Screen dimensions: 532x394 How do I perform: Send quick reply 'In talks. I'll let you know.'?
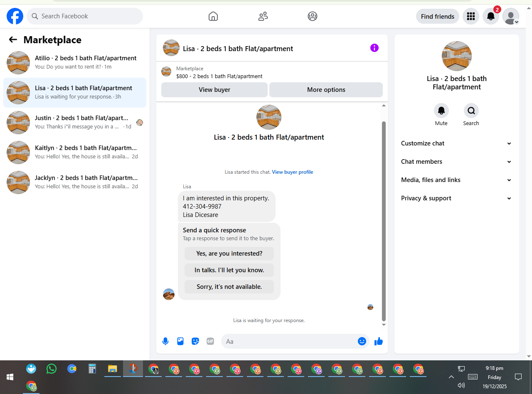229,270
